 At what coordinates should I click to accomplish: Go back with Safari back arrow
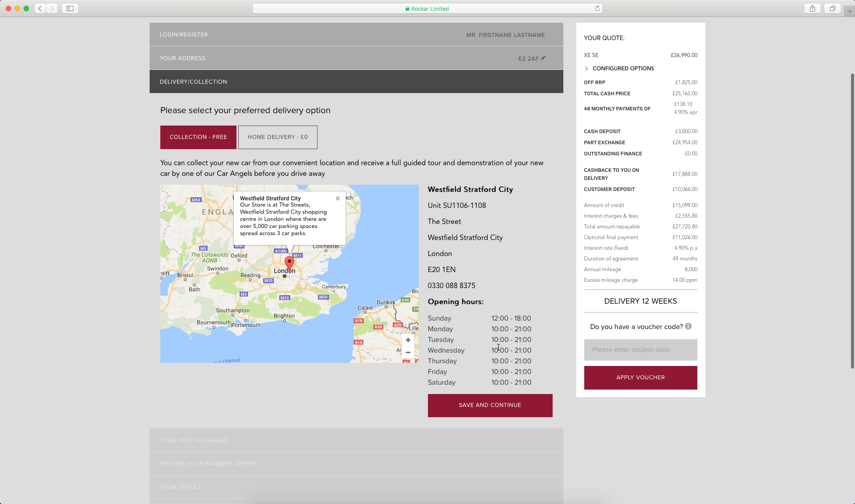tap(40, 8)
